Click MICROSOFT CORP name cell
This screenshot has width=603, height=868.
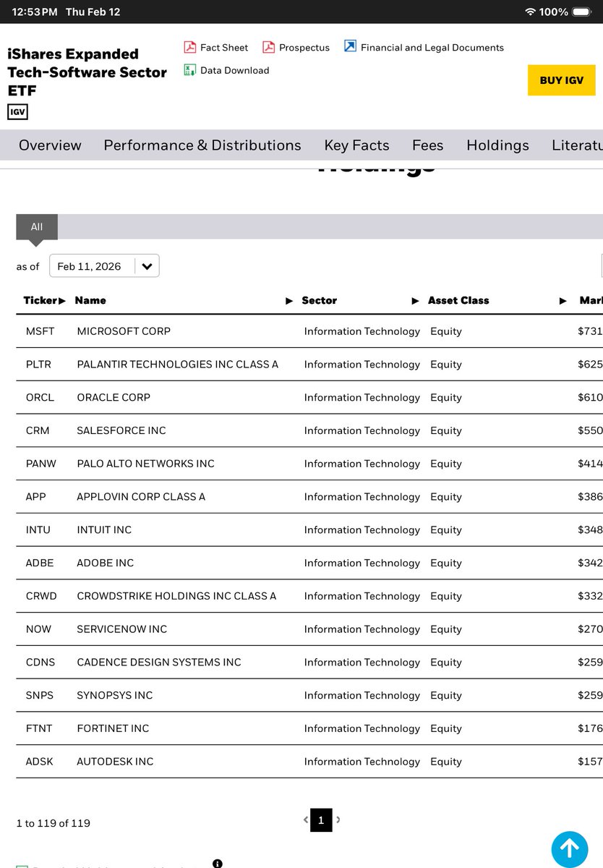[124, 331]
